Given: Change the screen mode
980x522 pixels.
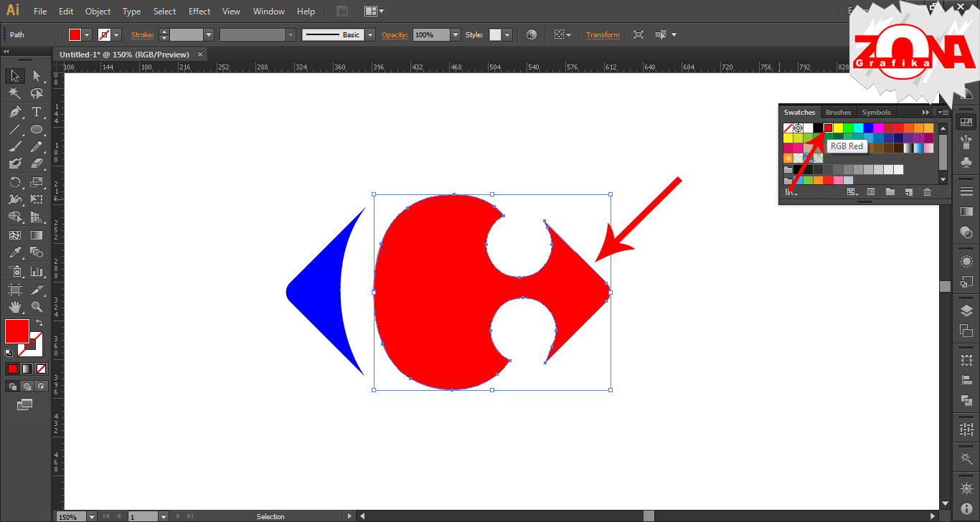Looking at the screenshot, I should point(25,404).
